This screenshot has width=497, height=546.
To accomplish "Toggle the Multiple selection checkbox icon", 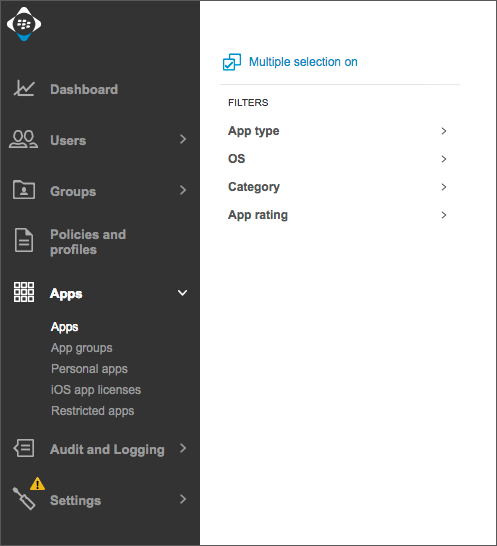I will tap(232, 62).
